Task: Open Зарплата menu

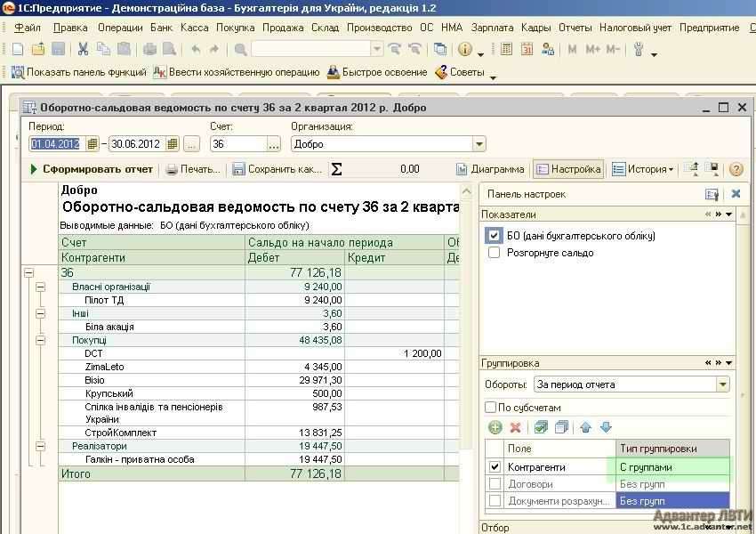Action: click(492, 28)
